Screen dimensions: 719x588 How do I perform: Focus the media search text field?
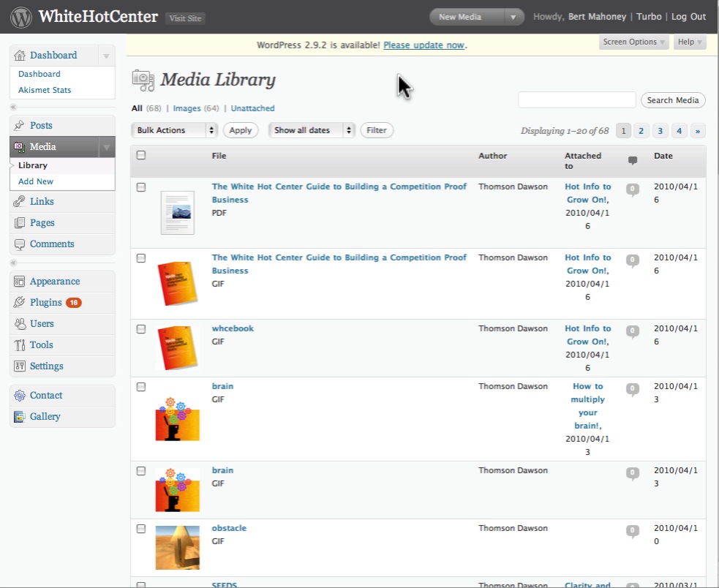[577, 100]
